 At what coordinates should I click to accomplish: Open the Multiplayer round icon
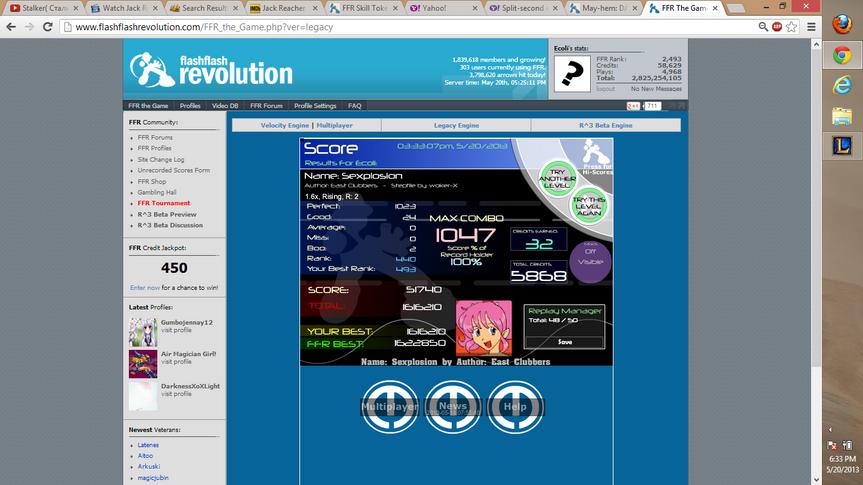pos(389,407)
